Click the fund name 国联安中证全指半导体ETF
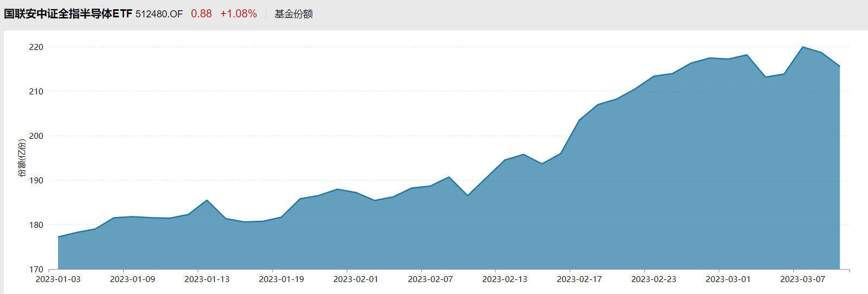The height and width of the screenshot is (294, 868). pyautogui.click(x=68, y=14)
